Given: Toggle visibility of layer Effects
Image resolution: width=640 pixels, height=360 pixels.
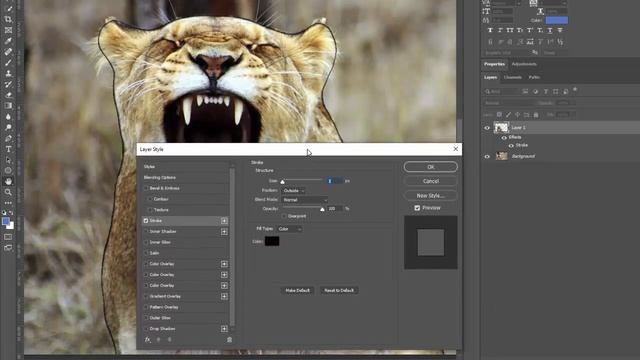Looking at the screenshot, I should [504, 138].
